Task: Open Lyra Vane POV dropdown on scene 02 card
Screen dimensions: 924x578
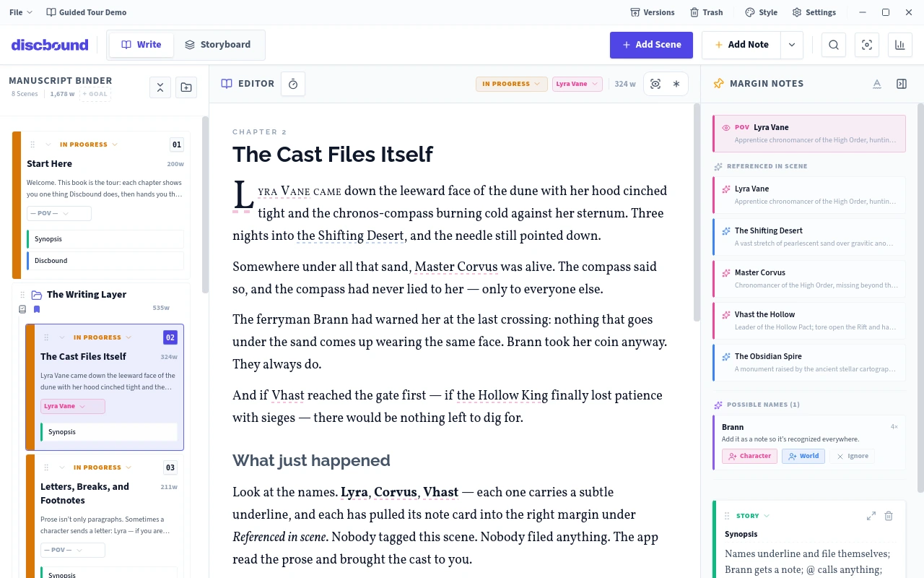Action: (x=73, y=406)
